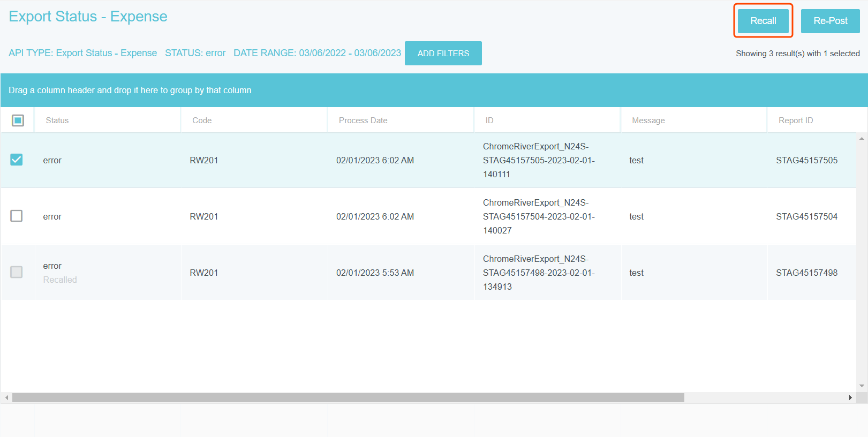This screenshot has height=437, width=868.
Task: Click the Recall button
Action: click(x=763, y=21)
